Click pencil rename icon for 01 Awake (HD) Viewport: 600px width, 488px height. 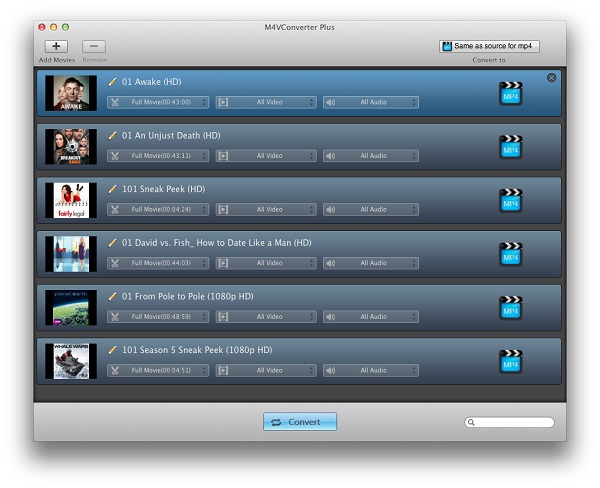pyautogui.click(x=112, y=82)
